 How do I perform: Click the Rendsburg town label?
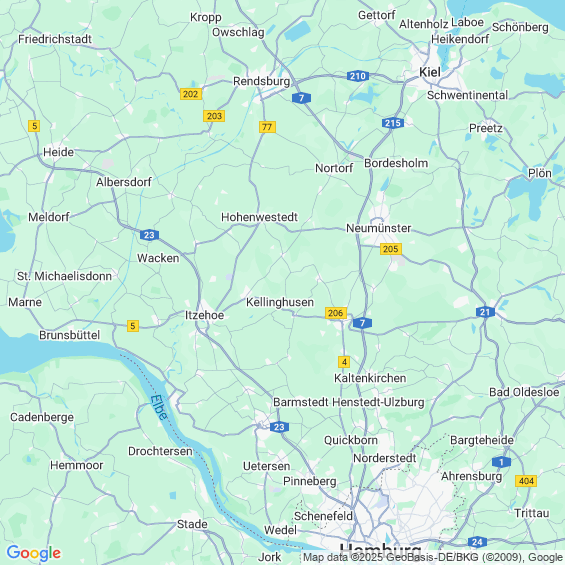[261, 81]
